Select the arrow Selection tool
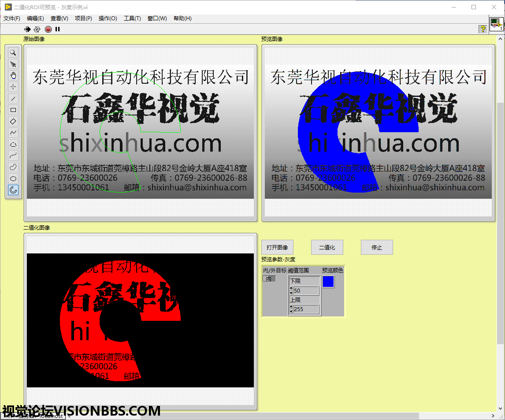The image size is (505, 420). 13,64
